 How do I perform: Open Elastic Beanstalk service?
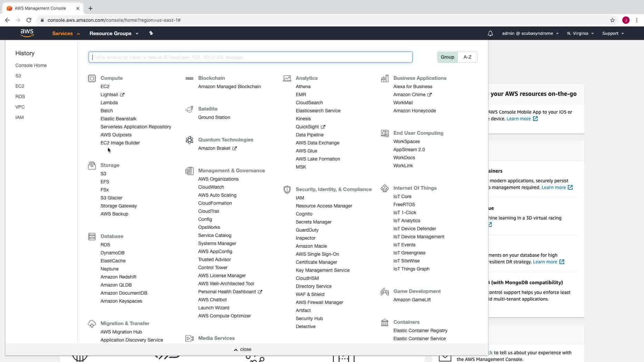118,119
